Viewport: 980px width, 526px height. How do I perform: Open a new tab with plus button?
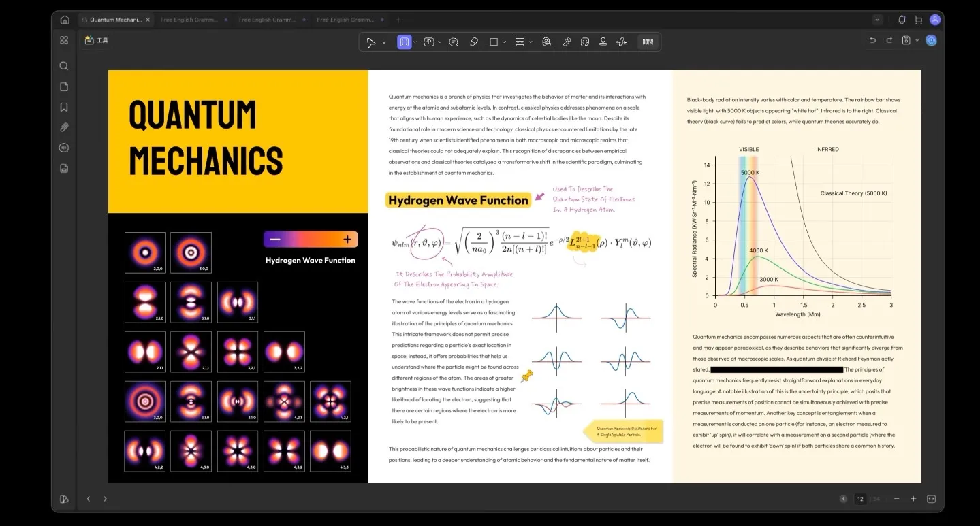point(398,20)
